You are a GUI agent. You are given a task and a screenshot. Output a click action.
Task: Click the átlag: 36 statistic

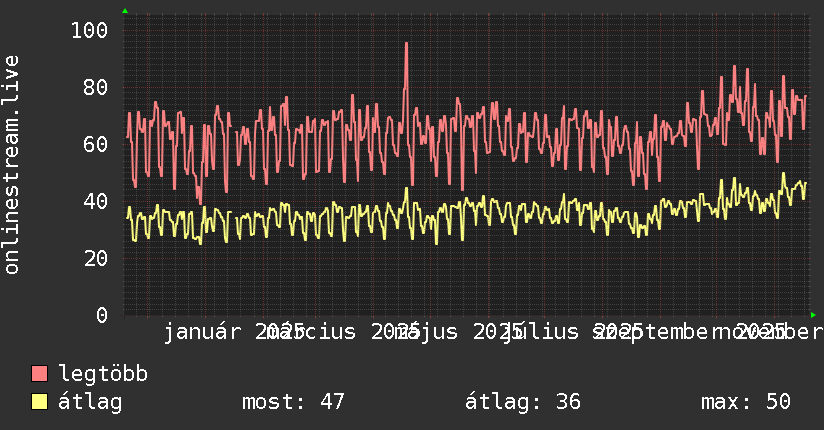click(523, 402)
